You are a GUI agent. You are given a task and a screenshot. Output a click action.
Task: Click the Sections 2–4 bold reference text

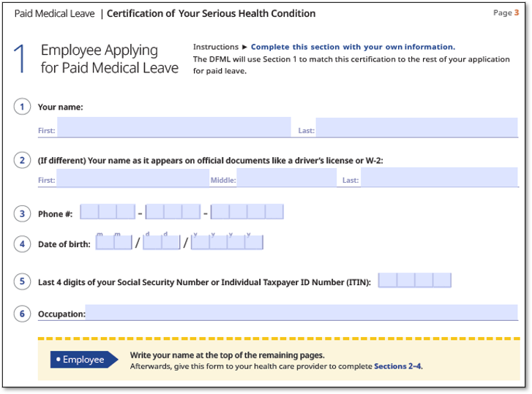point(397,366)
